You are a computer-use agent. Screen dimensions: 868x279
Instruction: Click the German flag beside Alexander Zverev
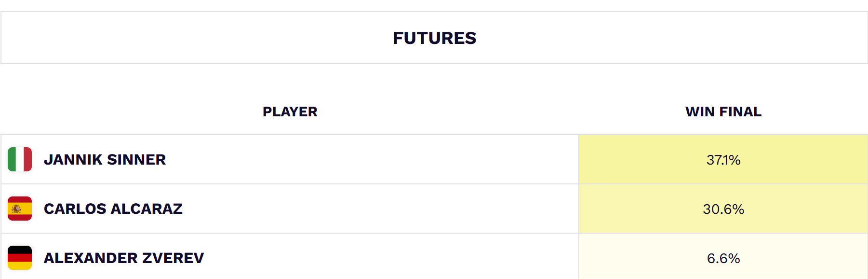20,258
